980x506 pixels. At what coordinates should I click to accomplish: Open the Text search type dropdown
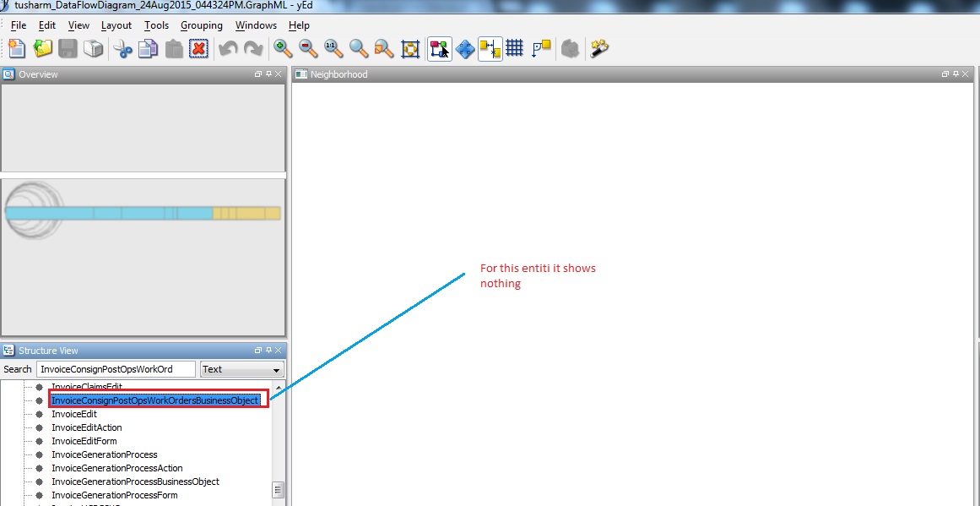[x=241, y=369]
